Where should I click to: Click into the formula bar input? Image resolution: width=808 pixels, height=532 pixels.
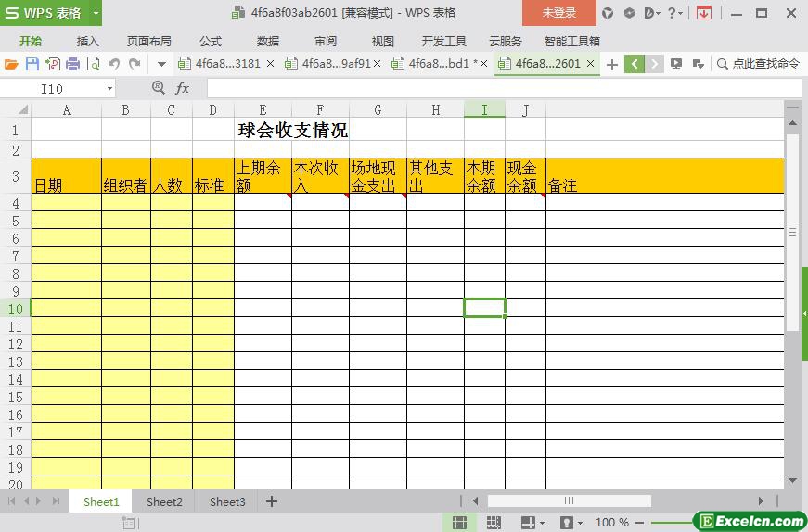click(x=504, y=89)
